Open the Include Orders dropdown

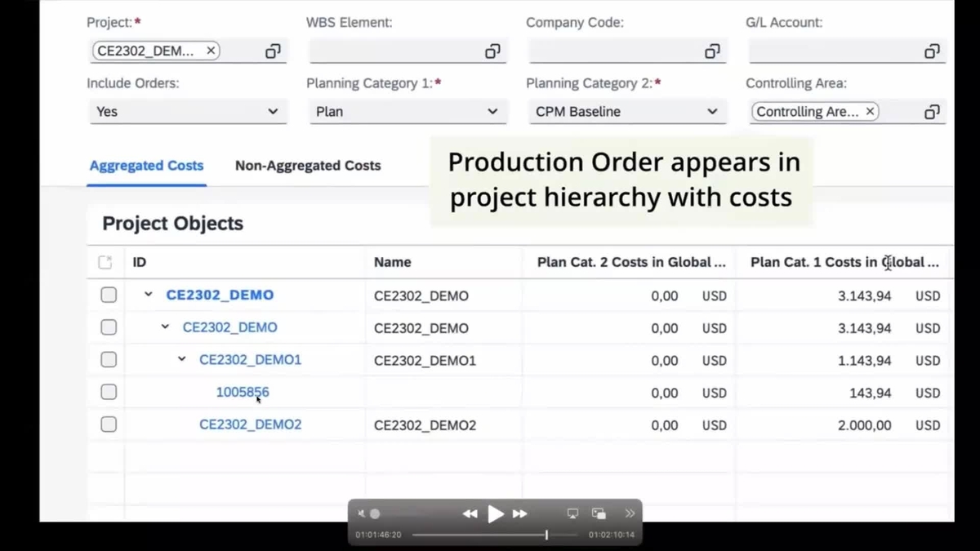(272, 111)
